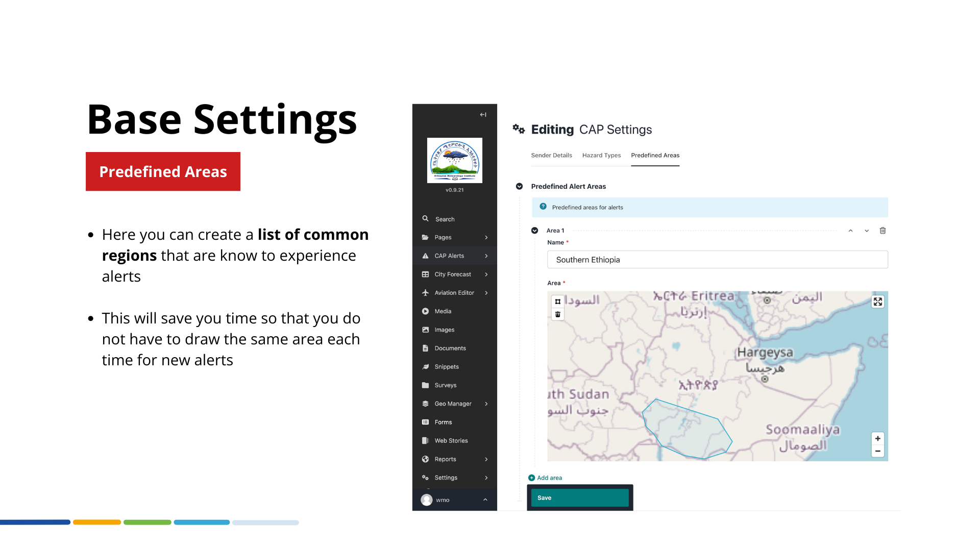Click the Hargeysa label on the map
This screenshot has height=551, width=980.
pos(765,352)
